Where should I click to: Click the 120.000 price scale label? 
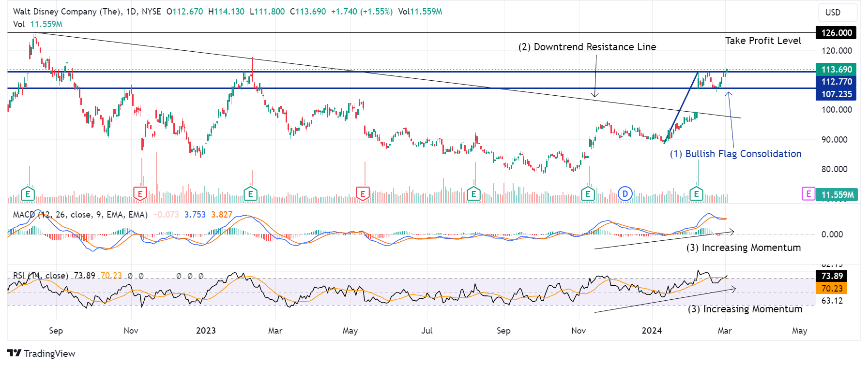click(837, 51)
